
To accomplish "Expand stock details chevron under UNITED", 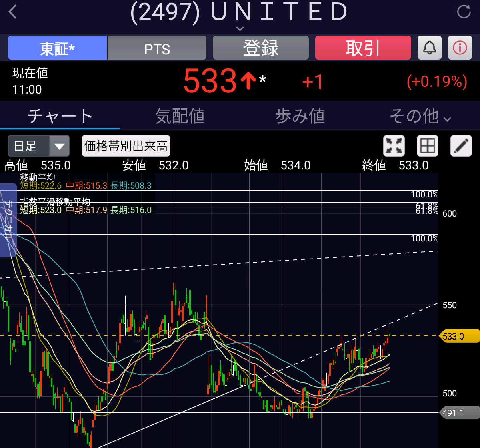I will pyautogui.click(x=240, y=28).
